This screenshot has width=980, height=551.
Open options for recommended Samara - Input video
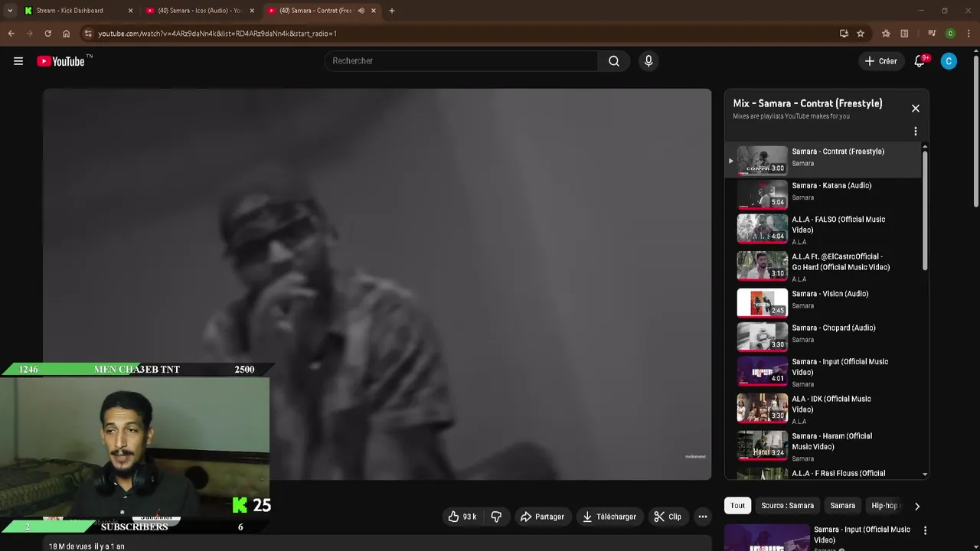(925, 530)
